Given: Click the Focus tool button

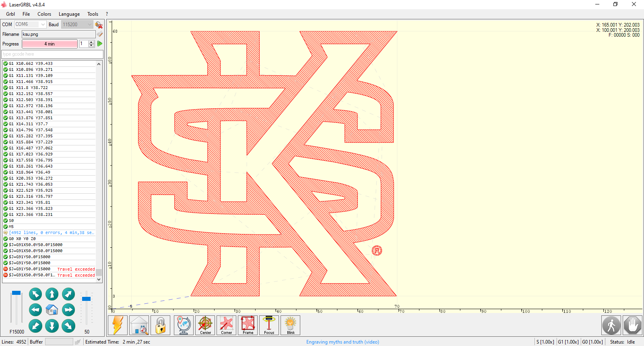Looking at the screenshot, I should pyautogui.click(x=269, y=325).
